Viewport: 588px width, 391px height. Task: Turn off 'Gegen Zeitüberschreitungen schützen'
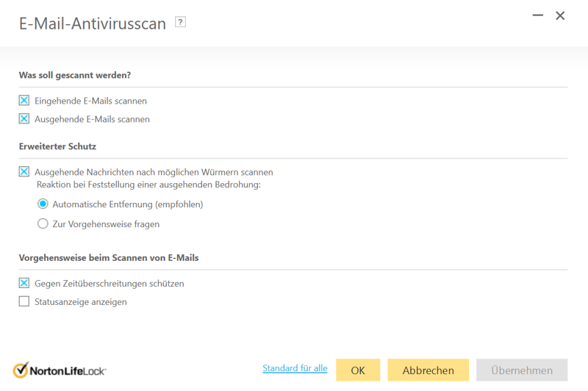24,283
